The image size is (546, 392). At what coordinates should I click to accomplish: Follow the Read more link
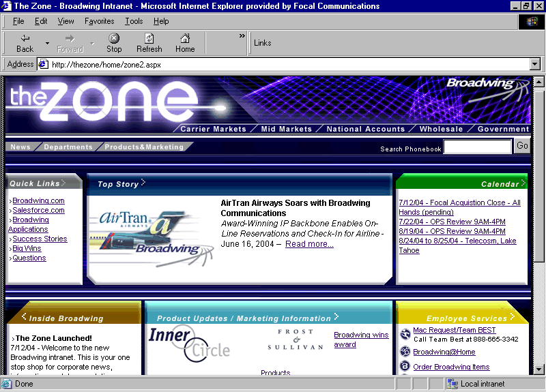[309, 244]
